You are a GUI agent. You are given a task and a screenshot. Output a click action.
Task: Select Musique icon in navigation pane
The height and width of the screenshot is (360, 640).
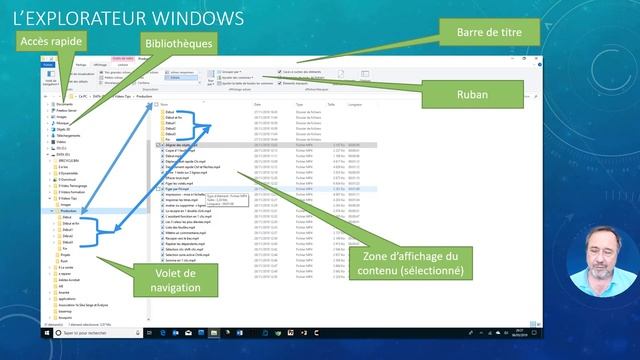[x=53, y=123]
